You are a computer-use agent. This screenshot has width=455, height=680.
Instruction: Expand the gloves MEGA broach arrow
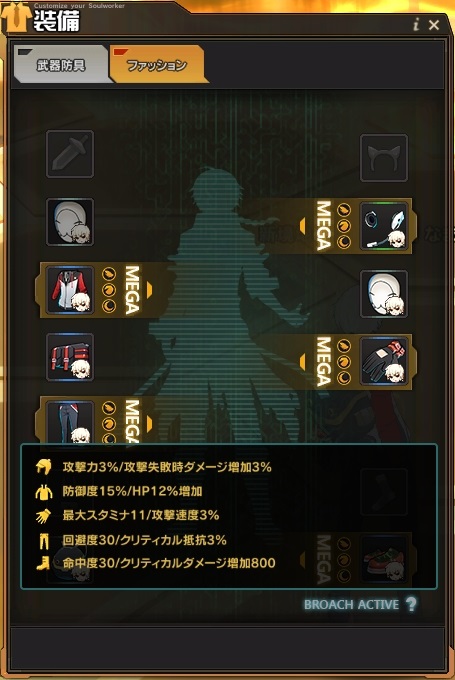click(303, 362)
